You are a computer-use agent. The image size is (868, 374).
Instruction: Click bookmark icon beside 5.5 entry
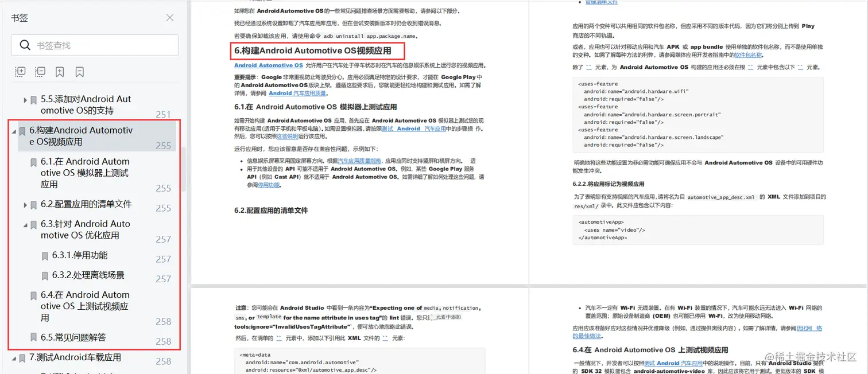coord(34,100)
